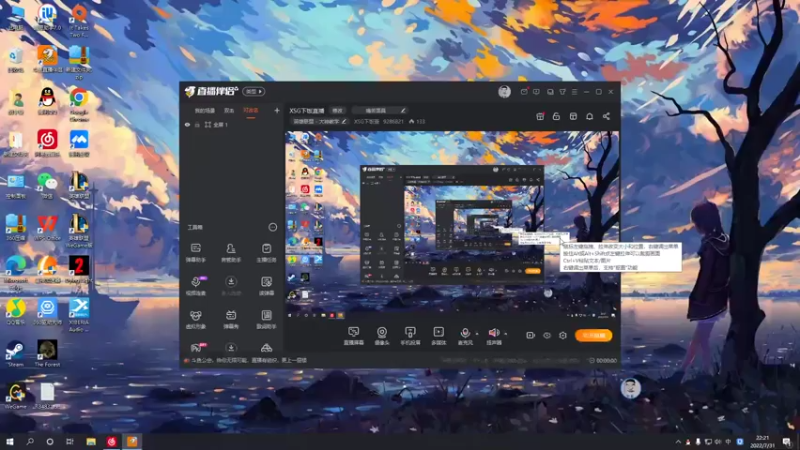Open the 弹幕助手 tool
The width and height of the screenshot is (800, 450).
195,253
